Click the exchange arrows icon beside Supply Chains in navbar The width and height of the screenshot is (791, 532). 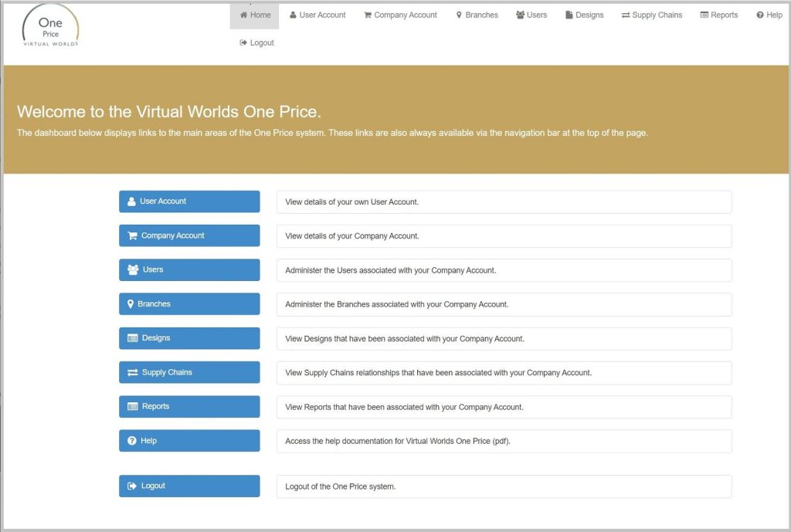(626, 15)
